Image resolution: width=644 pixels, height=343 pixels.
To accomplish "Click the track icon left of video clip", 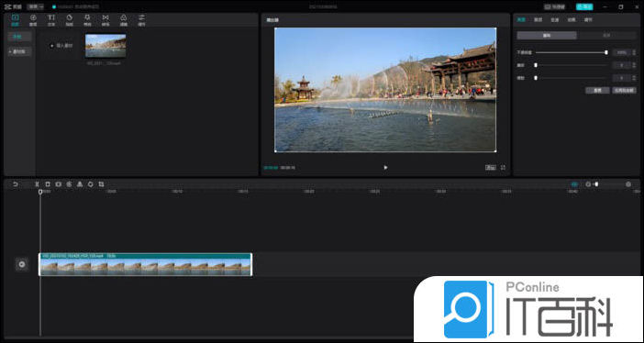I will [22, 264].
